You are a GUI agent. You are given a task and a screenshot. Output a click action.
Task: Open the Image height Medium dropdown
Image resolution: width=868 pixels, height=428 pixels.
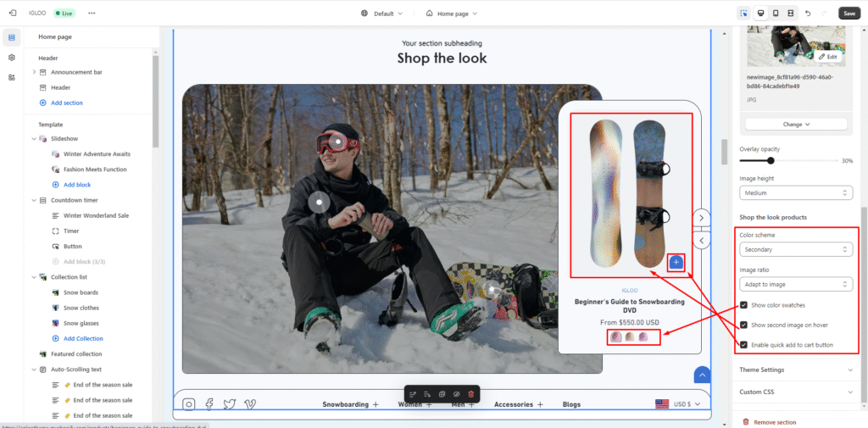795,193
